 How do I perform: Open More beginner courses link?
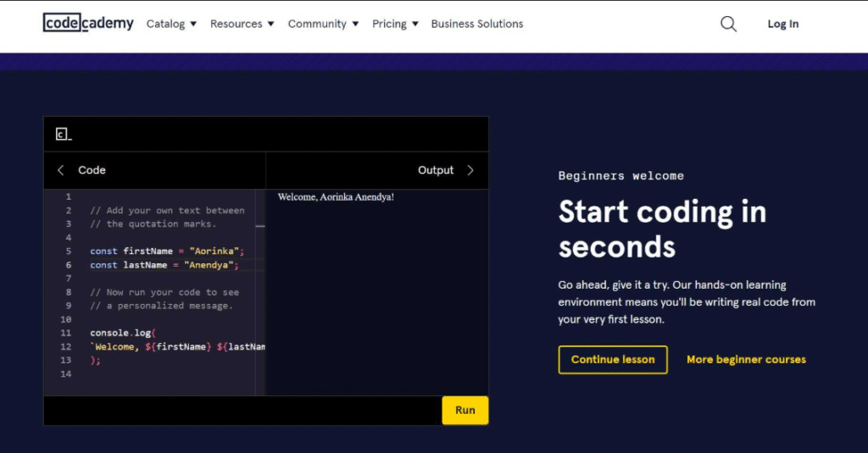click(746, 360)
